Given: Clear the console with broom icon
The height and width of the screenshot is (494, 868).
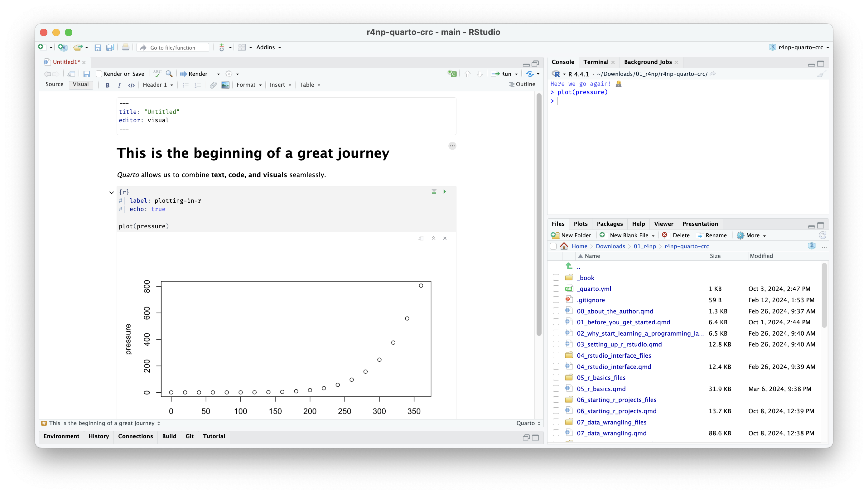Looking at the screenshot, I should click(821, 74).
